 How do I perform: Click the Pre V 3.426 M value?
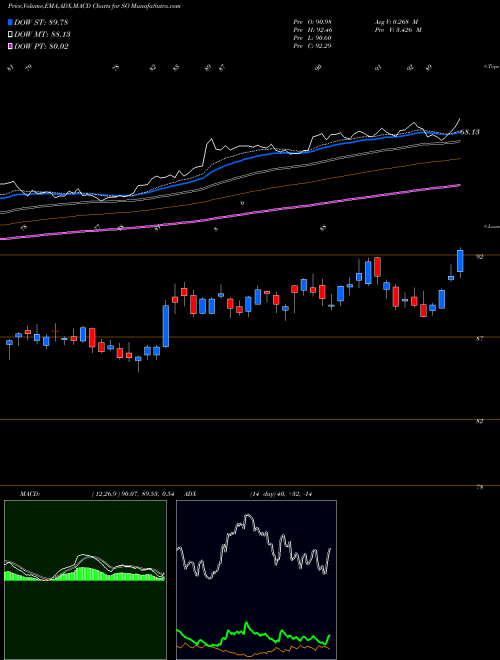point(399,30)
